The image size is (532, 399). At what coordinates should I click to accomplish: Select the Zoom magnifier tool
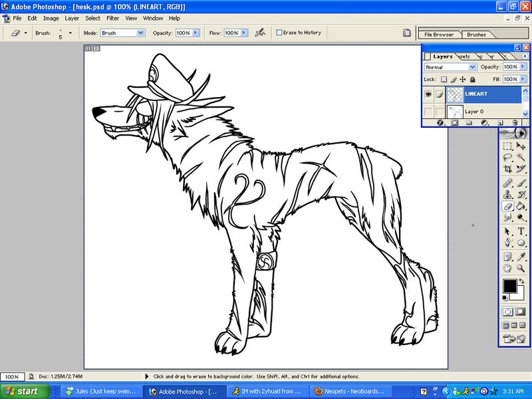click(x=521, y=267)
